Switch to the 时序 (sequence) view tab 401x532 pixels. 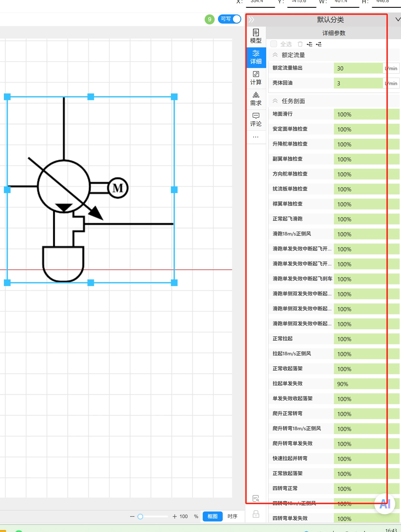232,516
